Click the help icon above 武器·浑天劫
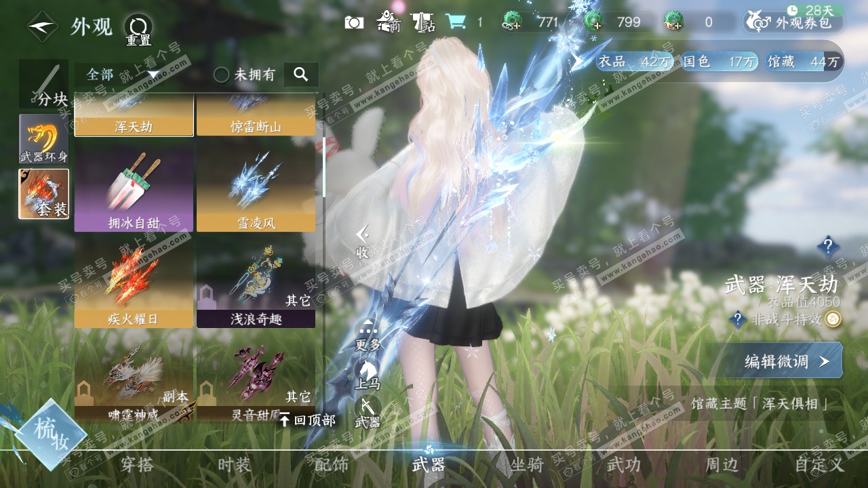Screen dimensions: 868x488 (x=828, y=246)
